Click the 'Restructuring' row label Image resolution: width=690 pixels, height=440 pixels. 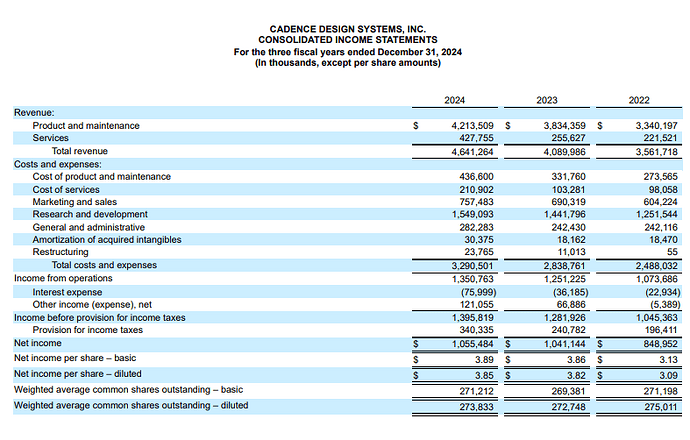point(60,252)
